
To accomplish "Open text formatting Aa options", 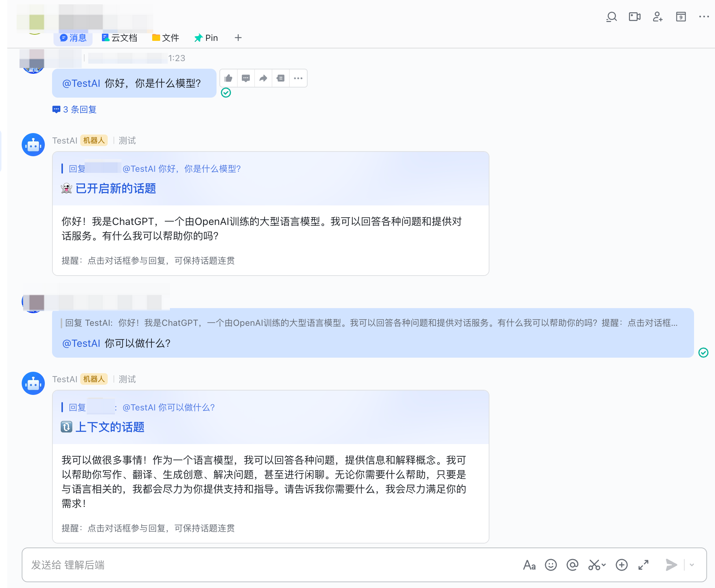I will coord(529,565).
